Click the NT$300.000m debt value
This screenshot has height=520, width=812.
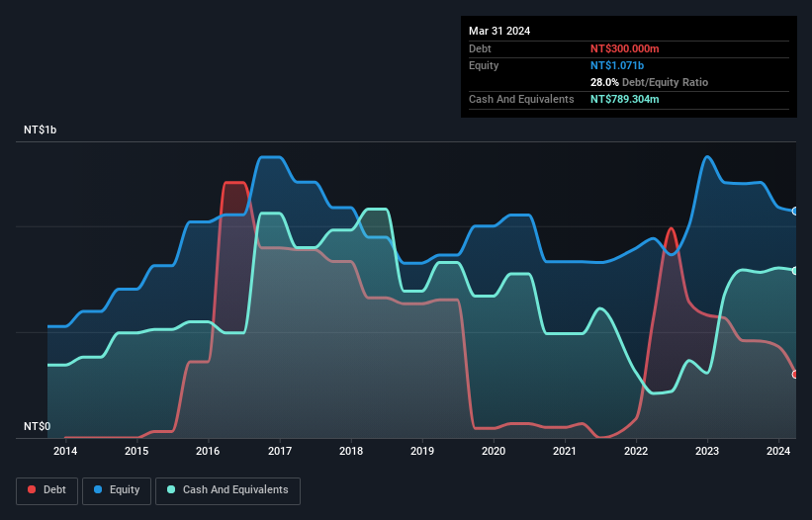624,48
